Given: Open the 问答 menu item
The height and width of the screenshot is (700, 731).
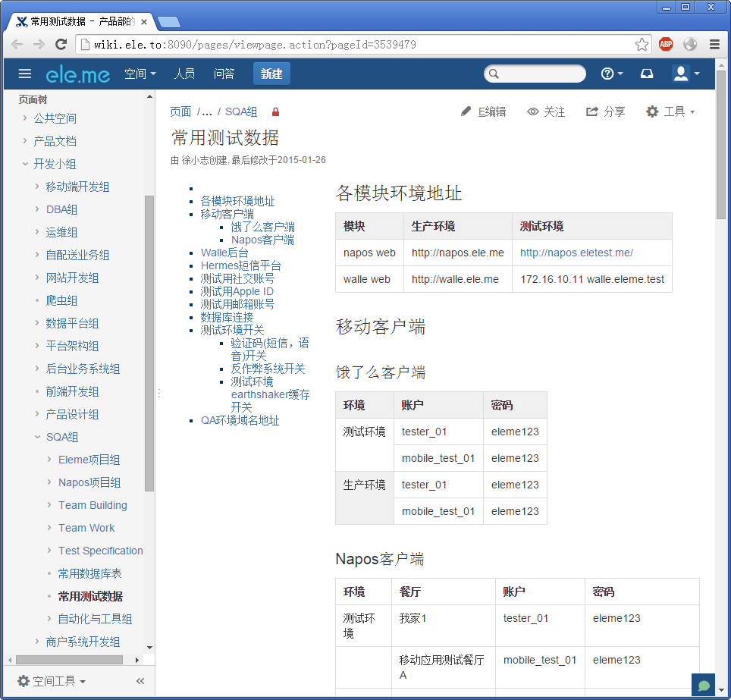Looking at the screenshot, I should (x=224, y=74).
